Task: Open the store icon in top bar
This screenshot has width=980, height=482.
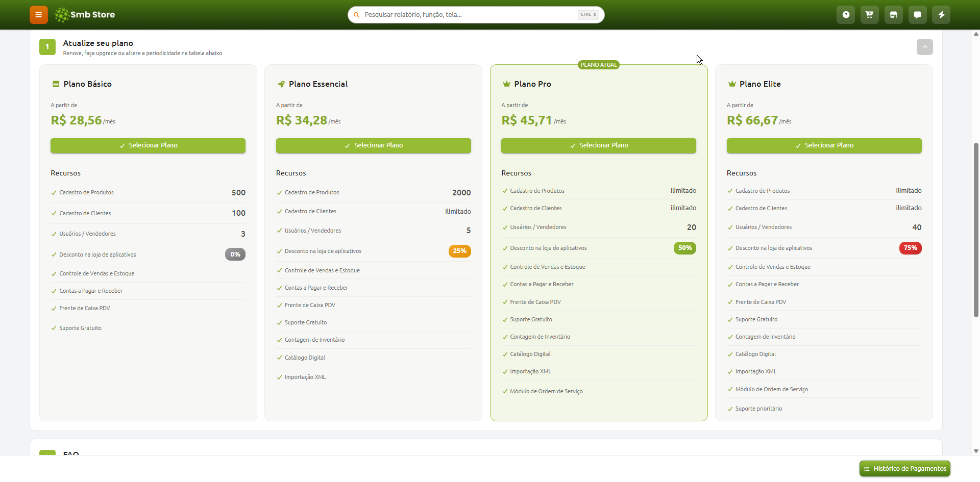Action: pyautogui.click(x=893, y=15)
